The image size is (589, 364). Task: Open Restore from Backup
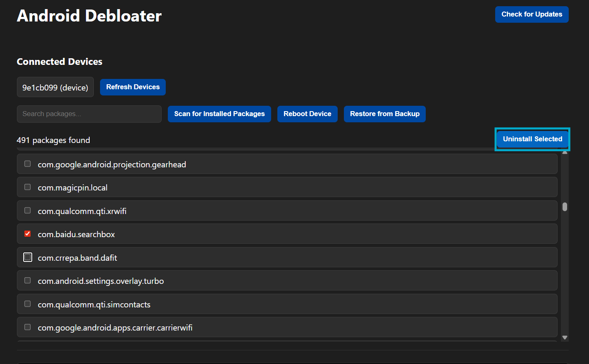tap(385, 114)
